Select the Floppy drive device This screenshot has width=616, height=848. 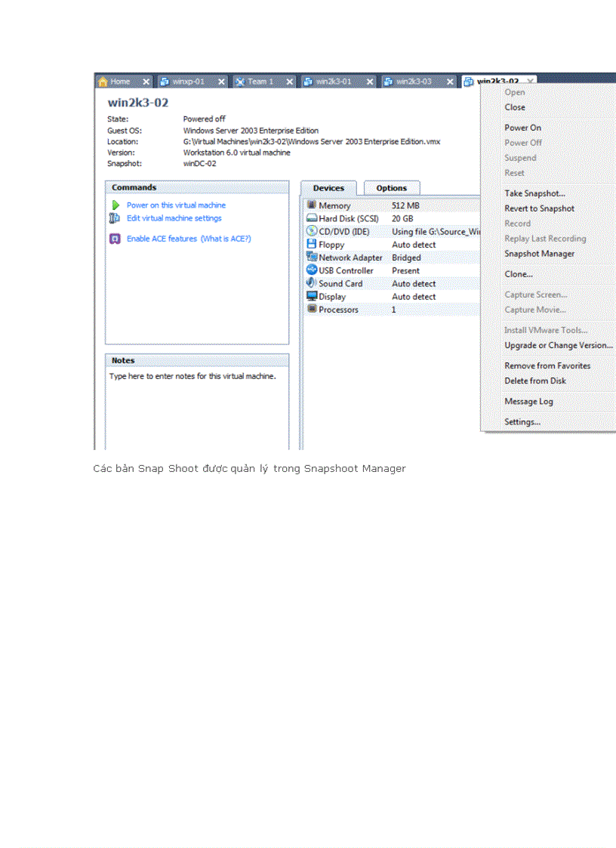tap(331, 244)
